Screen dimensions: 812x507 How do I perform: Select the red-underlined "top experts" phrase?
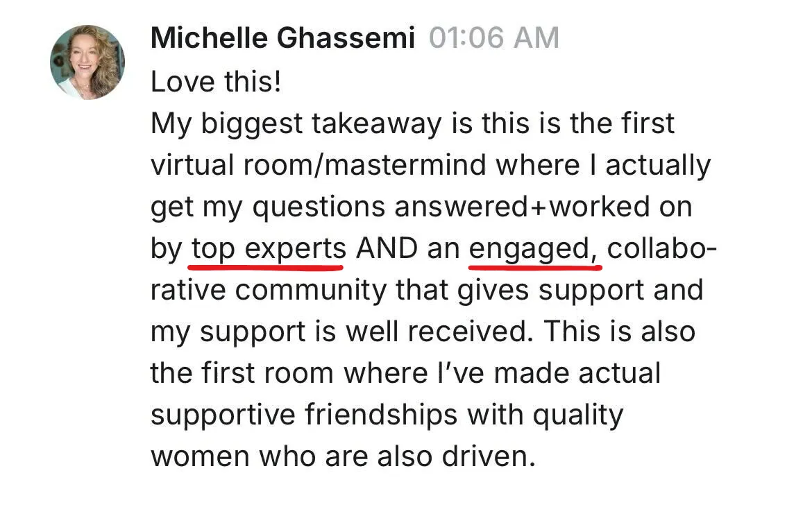[x=269, y=249]
